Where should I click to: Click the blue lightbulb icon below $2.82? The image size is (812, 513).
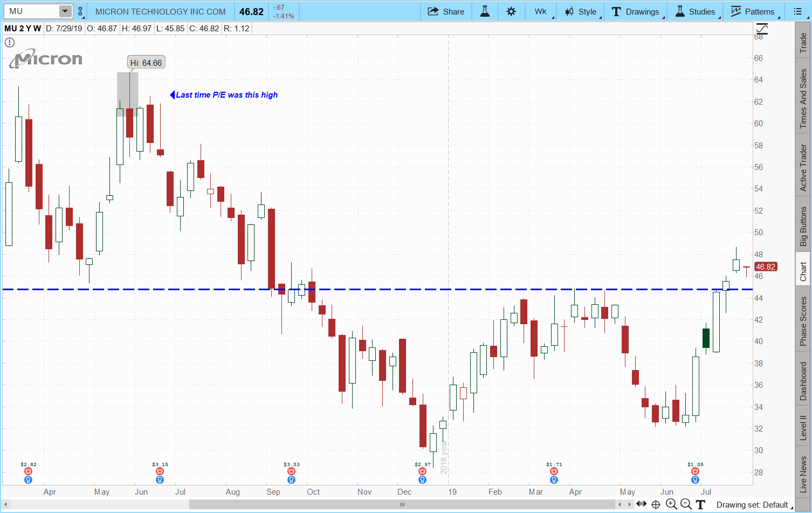click(x=28, y=480)
